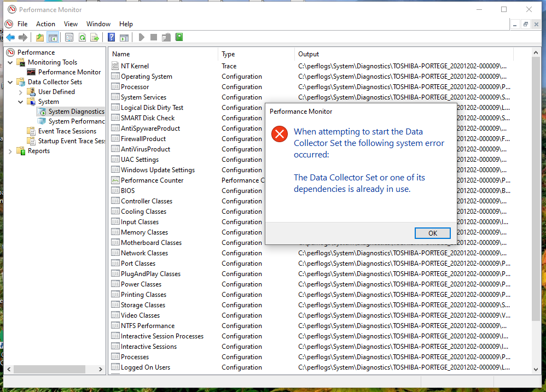Select Startup Event Trace Sessions node

(71, 141)
